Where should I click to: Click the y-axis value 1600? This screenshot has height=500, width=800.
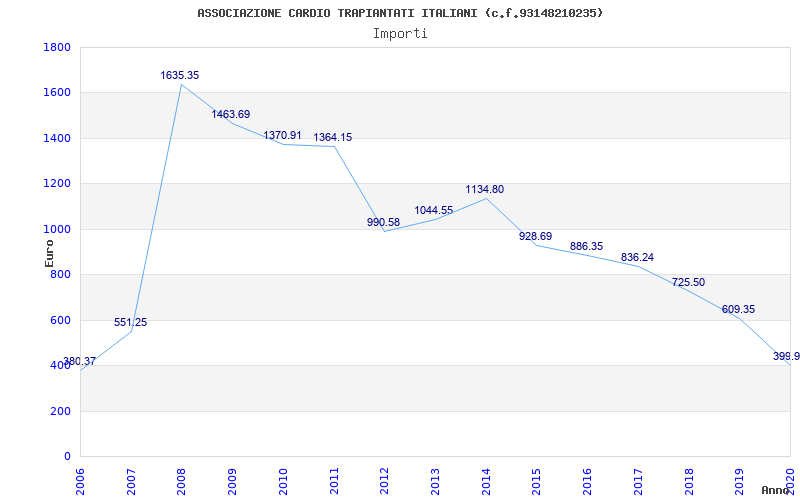pyautogui.click(x=57, y=93)
